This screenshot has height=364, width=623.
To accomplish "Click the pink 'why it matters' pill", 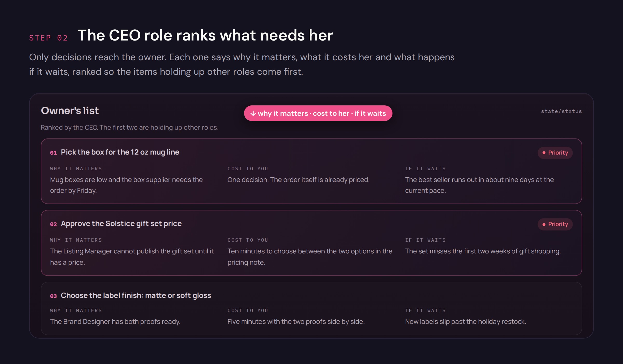I will [318, 113].
